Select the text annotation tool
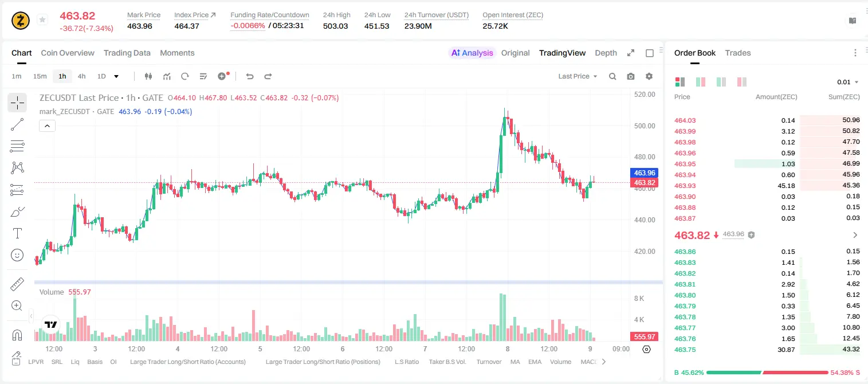Viewport: 868px width, 384px height. point(17,233)
